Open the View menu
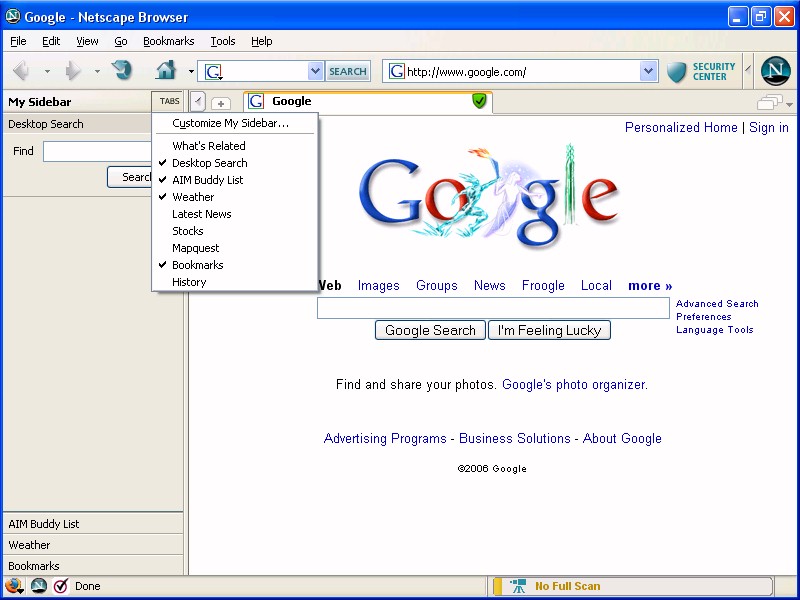 pos(87,41)
